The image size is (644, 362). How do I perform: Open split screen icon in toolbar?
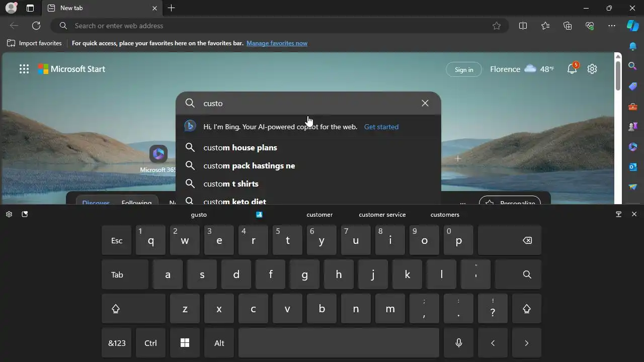coord(523,26)
